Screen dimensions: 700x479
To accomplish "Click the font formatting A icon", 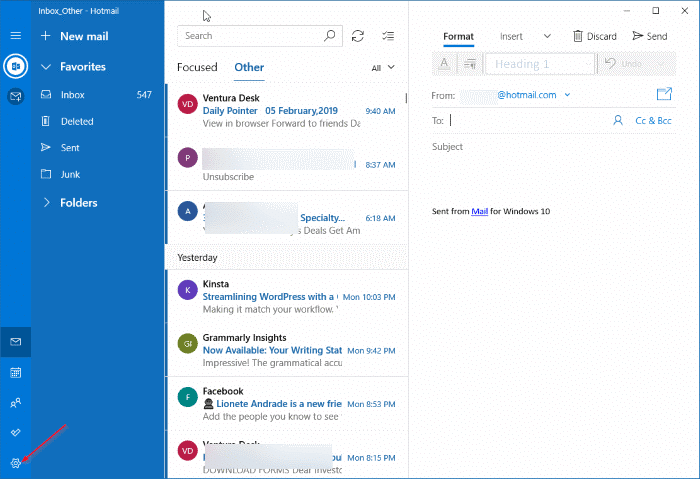I will coord(444,64).
